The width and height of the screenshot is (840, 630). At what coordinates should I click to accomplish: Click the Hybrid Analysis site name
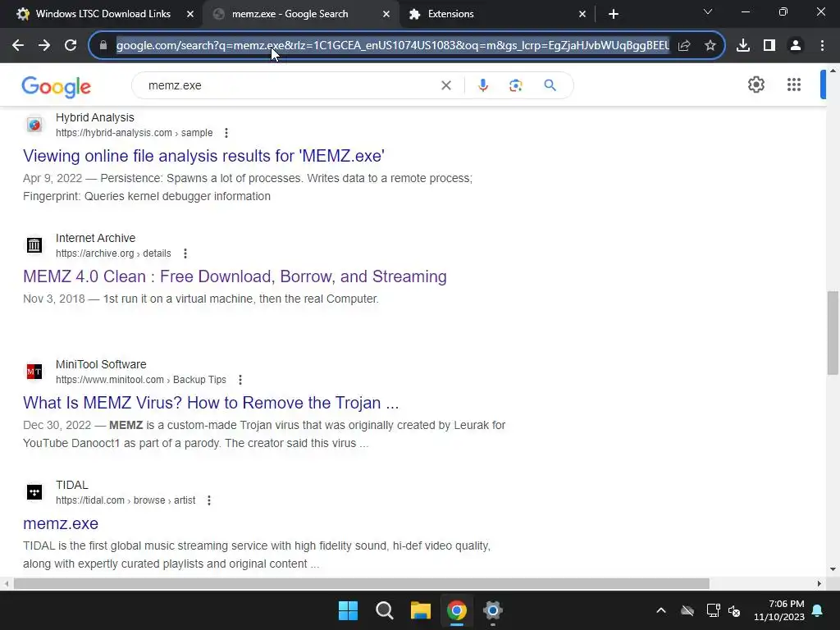[95, 118]
